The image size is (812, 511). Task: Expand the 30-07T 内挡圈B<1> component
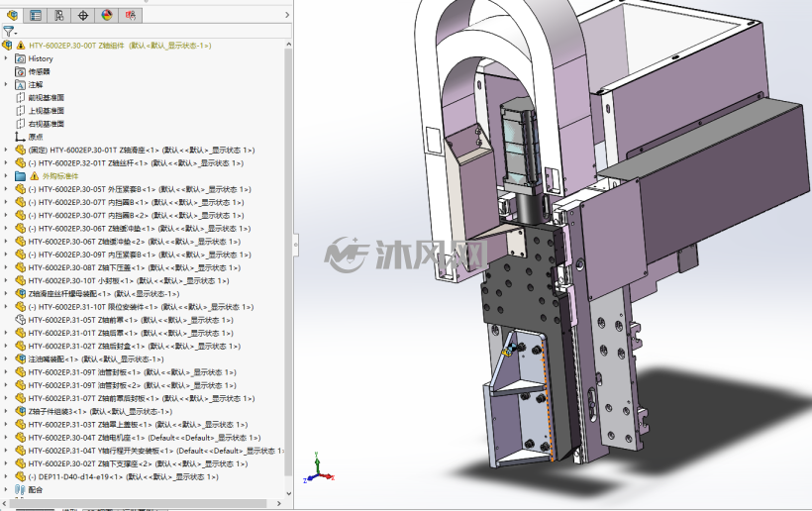click(6, 202)
